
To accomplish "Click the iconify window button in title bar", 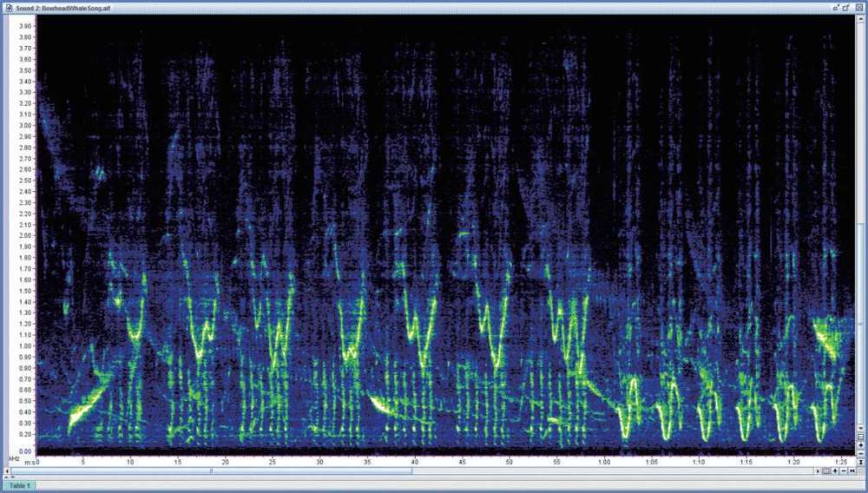I will [836, 6].
